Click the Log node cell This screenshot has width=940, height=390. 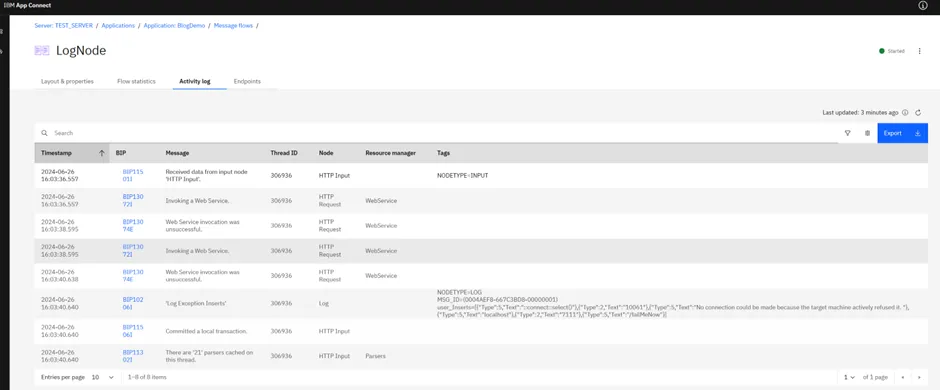click(x=324, y=303)
